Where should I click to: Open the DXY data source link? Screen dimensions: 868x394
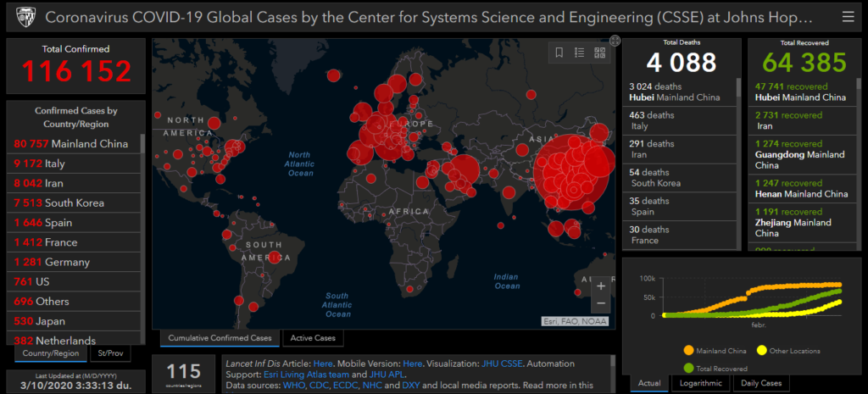click(411, 385)
